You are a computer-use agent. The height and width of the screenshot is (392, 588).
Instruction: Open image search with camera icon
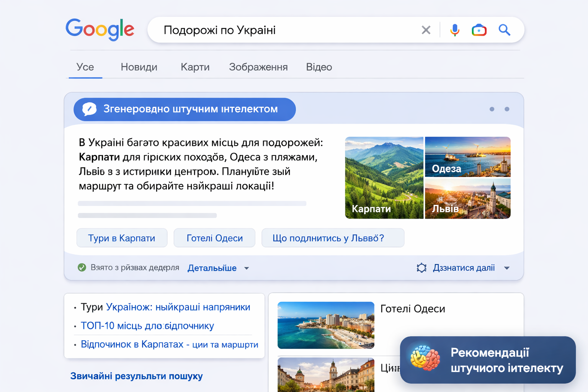[x=479, y=30]
